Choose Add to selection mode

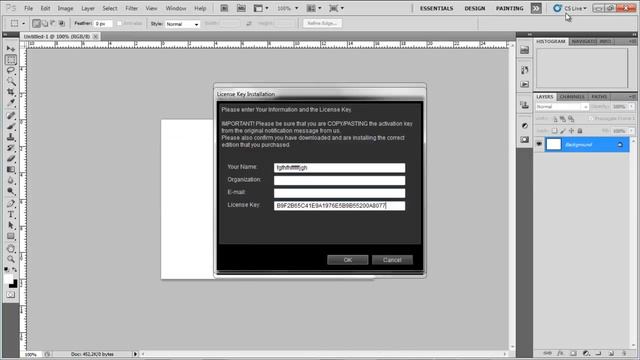45,24
